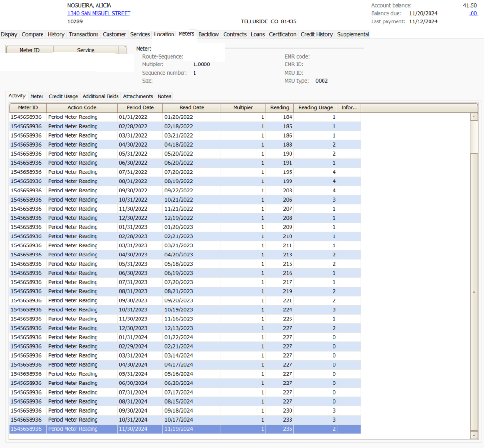The width and height of the screenshot is (484, 448).
Task: Click the read date 11/16/2023 cell
Action: tap(192, 319)
